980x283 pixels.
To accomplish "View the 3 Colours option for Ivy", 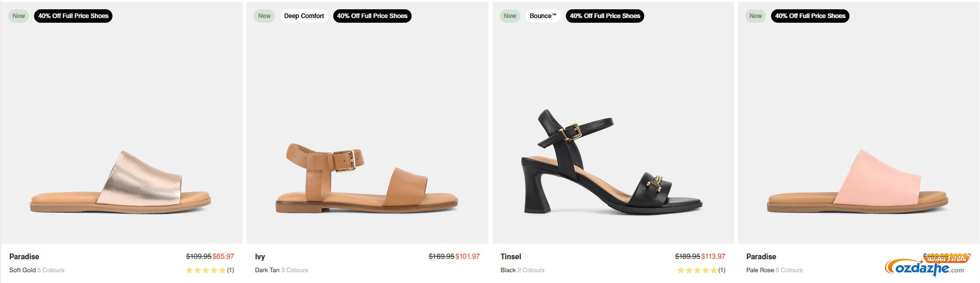I will coord(295,270).
